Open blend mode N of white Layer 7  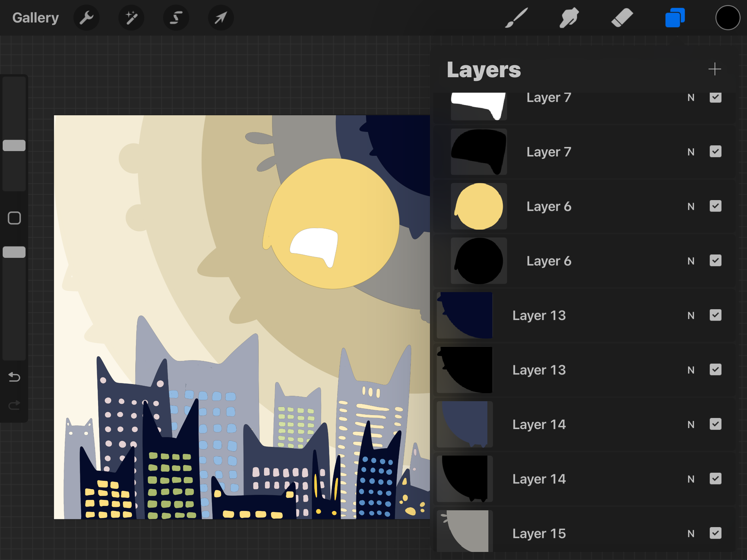(x=691, y=98)
